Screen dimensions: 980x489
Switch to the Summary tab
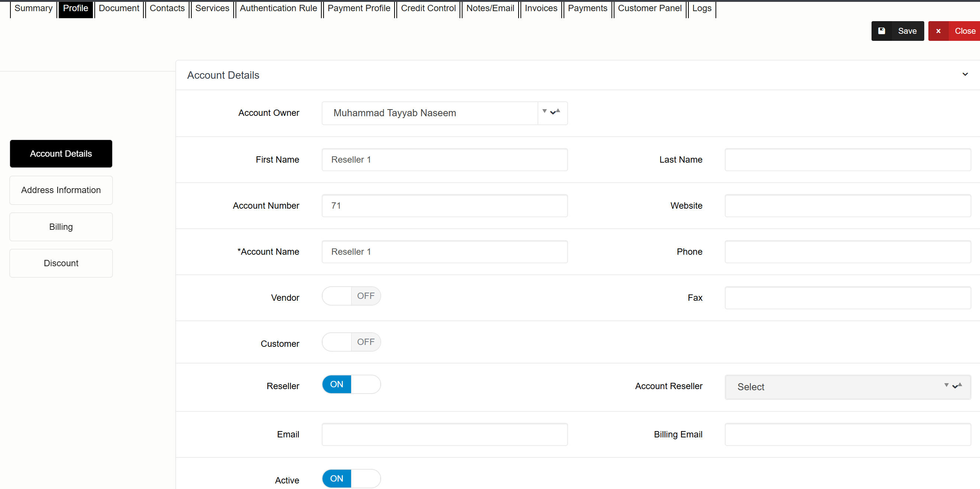click(33, 9)
